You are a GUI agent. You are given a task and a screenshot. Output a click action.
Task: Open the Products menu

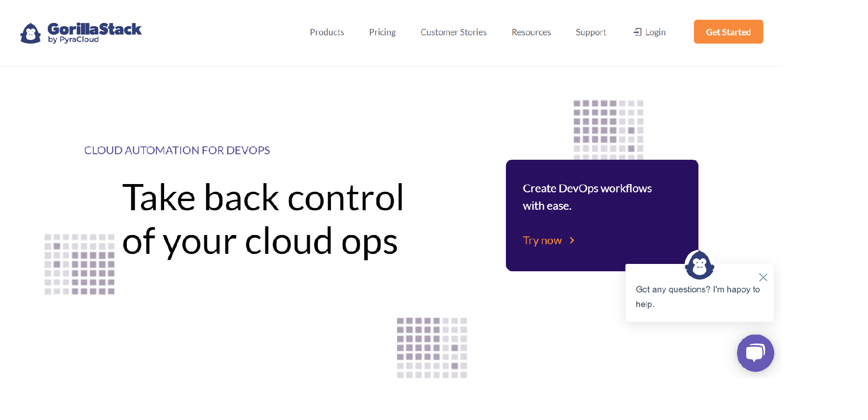point(327,32)
